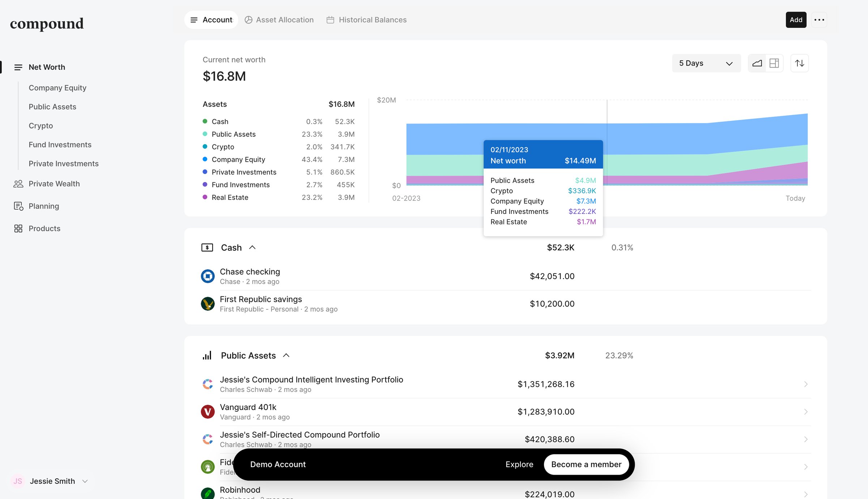Click the $1,351,268.16 balance value

click(x=546, y=384)
